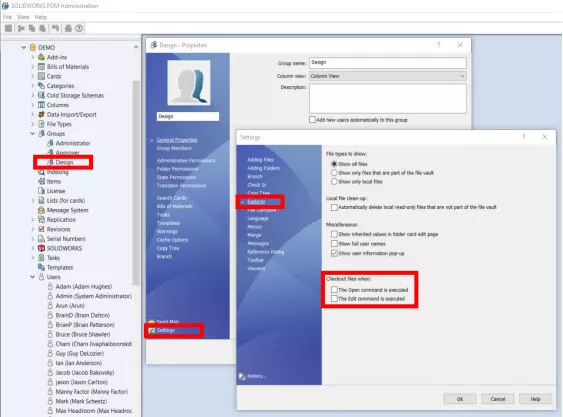Click the Paste toolbar icon
This screenshot has height=417, width=563.
(x=42, y=28)
